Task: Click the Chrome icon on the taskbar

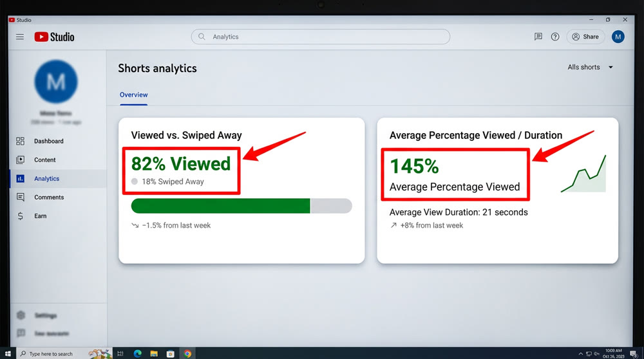Action: (x=187, y=354)
